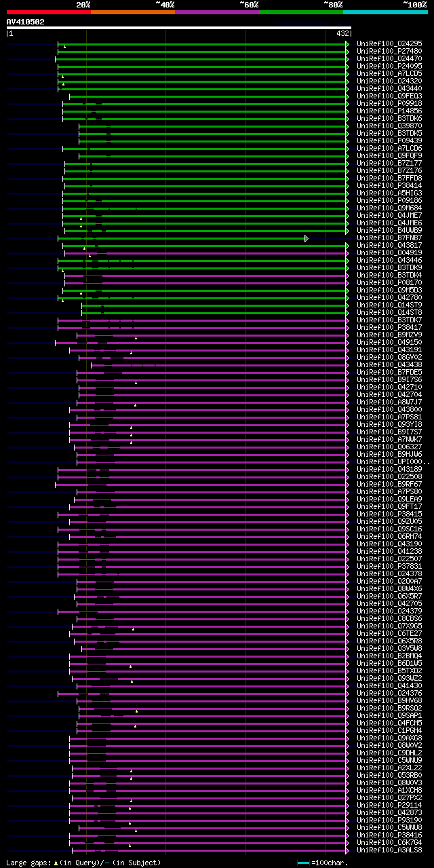Select UniRef100_B7Z177 label
The width and height of the screenshot is (434, 868).
(x=389, y=163)
